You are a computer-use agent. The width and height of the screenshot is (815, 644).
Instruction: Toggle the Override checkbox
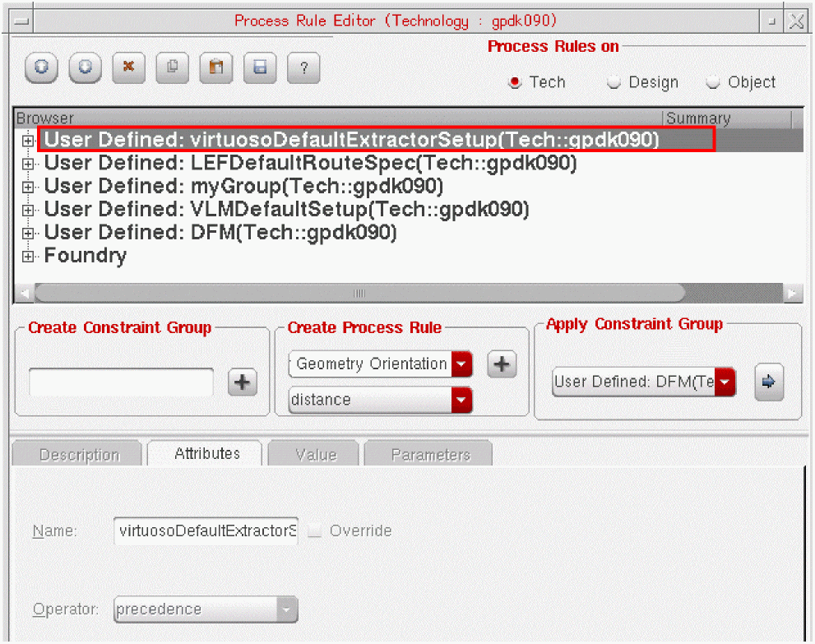(x=315, y=530)
